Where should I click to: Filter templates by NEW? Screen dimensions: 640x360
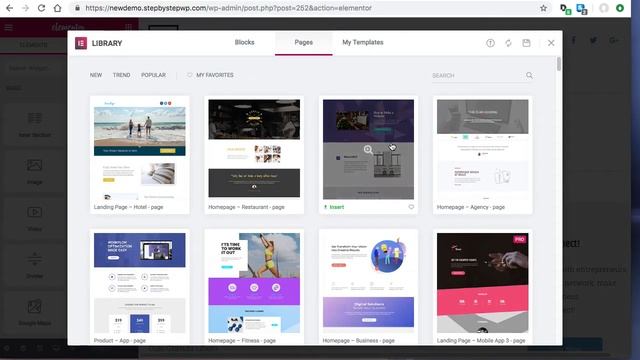(x=96, y=75)
